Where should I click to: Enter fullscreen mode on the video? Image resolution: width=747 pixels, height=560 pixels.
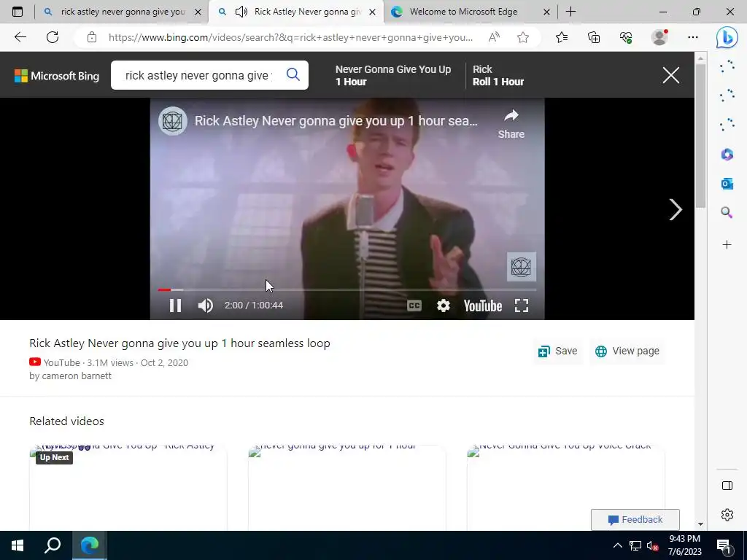522,306
